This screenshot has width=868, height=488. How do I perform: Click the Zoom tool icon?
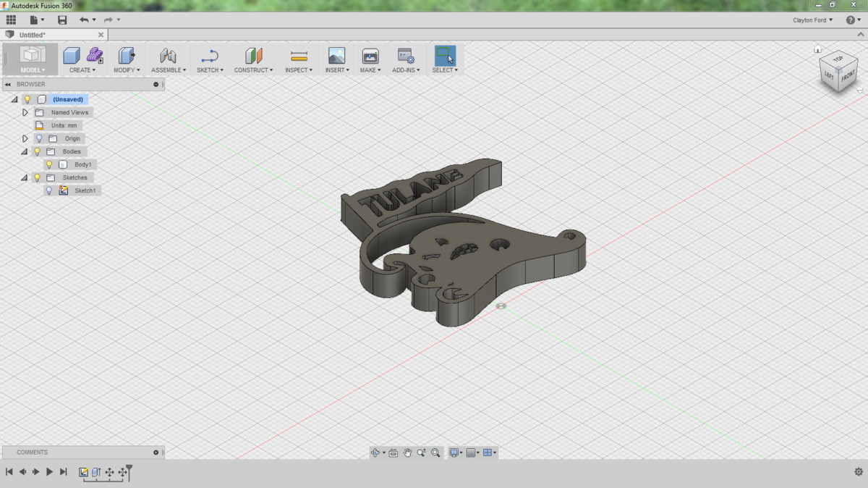pyautogui.click(x=421, y=453)
